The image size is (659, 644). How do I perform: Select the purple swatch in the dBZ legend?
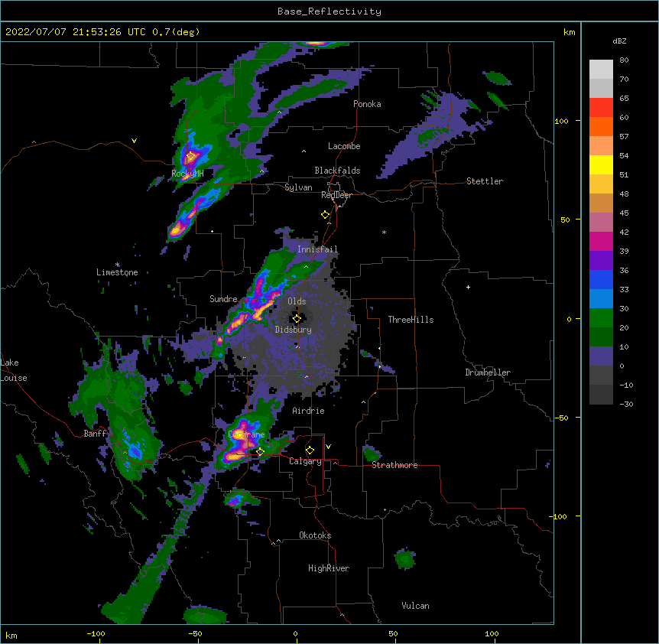(x=601, y=261)
